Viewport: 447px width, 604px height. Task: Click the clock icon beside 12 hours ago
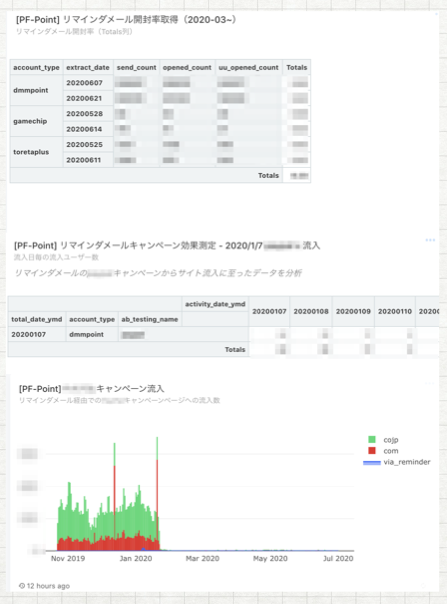(x=22, y=586)
